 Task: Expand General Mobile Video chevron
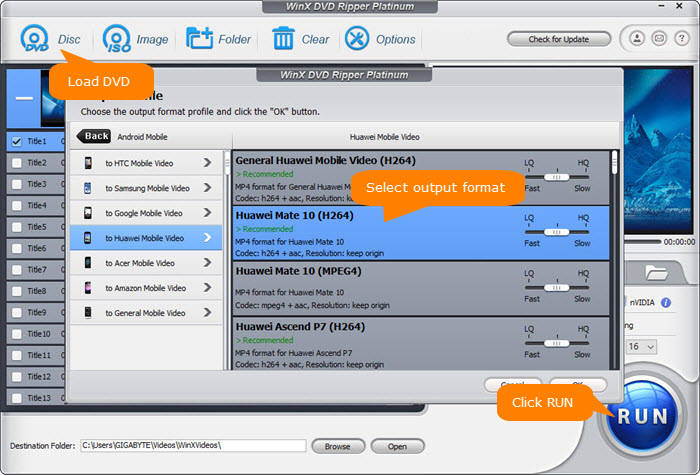(x=207, y=312)
